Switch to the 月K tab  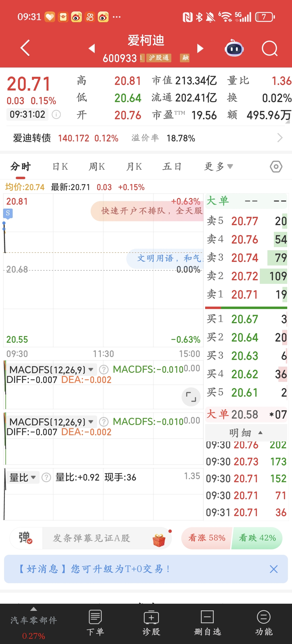134,166
